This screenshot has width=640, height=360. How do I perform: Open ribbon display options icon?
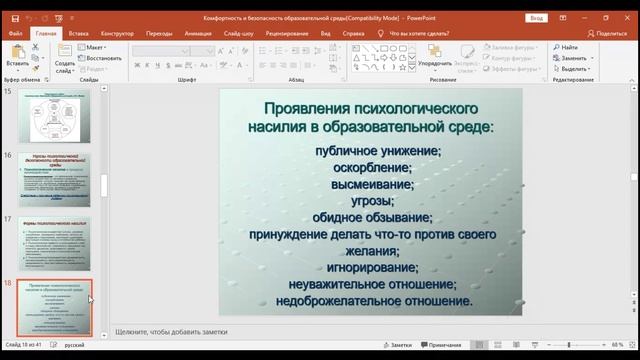tap(563, 18)
